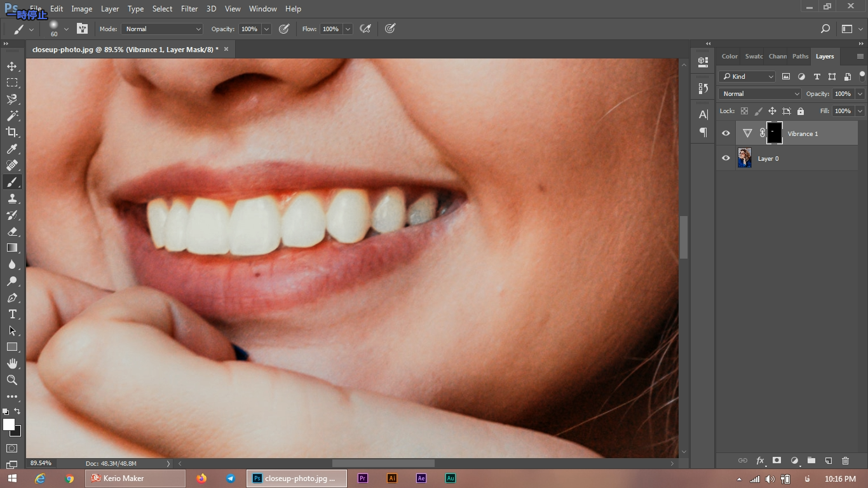Delete the selected layer
Screen dimensions: 868x488
point(845,461)
